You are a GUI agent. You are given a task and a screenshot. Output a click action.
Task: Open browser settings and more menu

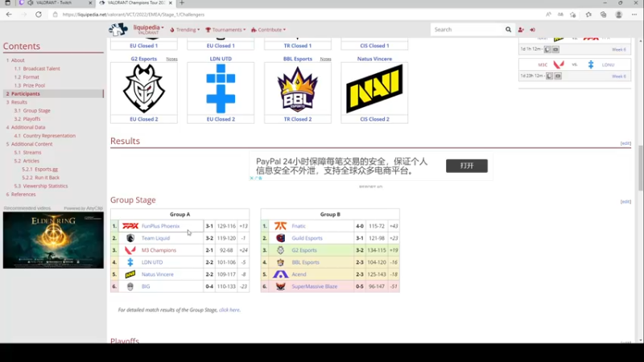pos(634,14)
